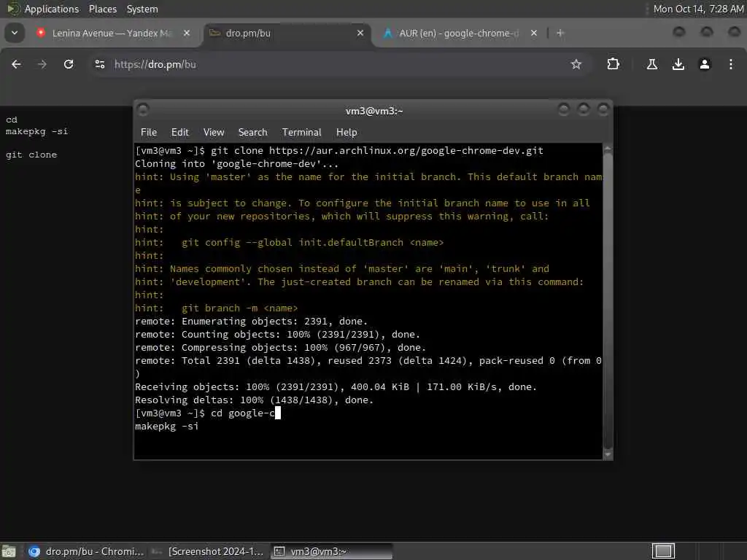Image resolution: width=747 pixels, height=560 pixels.
Task: Click 'git config --global init.defaultBranch' hint line
Action: [x=289, y=242]
